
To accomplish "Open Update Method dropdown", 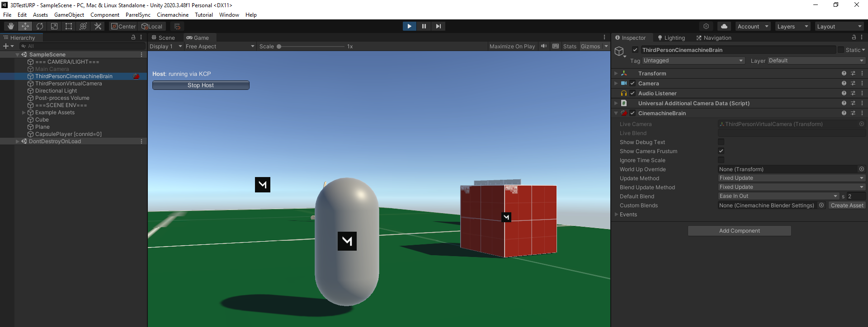I will pos(792,178).
